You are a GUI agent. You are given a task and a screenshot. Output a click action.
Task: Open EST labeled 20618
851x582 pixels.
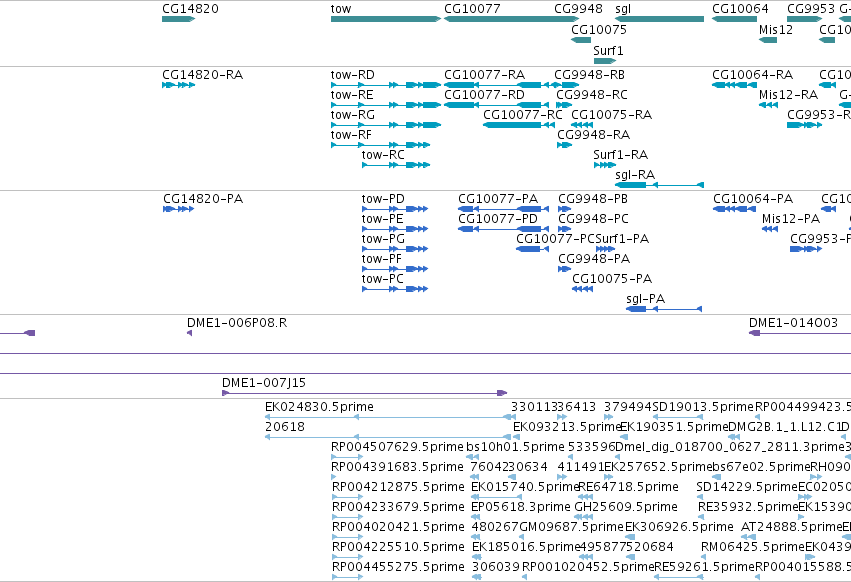[390, 437]
